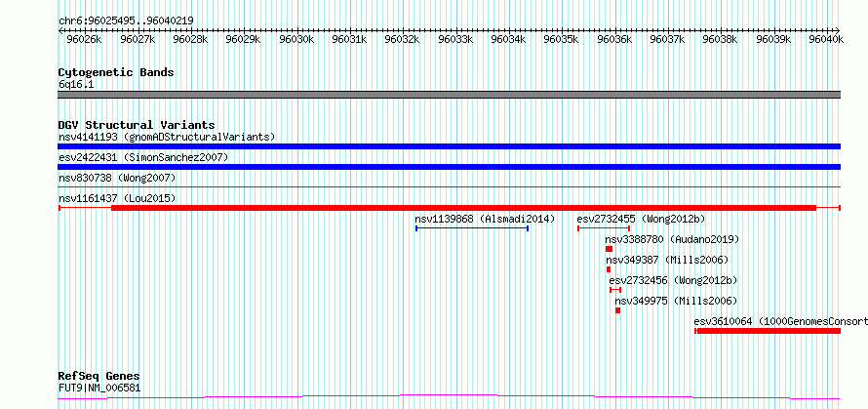
Task: Select the blue nsv4141193 variant bar
Action: (449, 146)
